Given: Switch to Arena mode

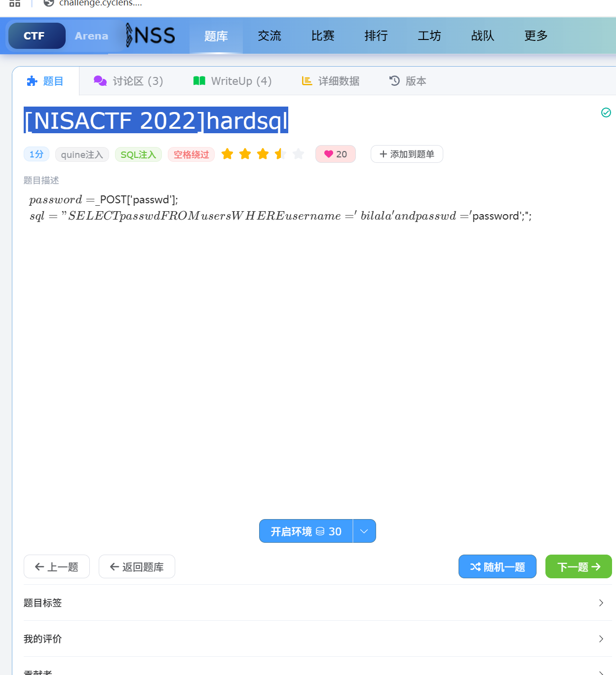Looking at the screenshot, I should 91,36.
